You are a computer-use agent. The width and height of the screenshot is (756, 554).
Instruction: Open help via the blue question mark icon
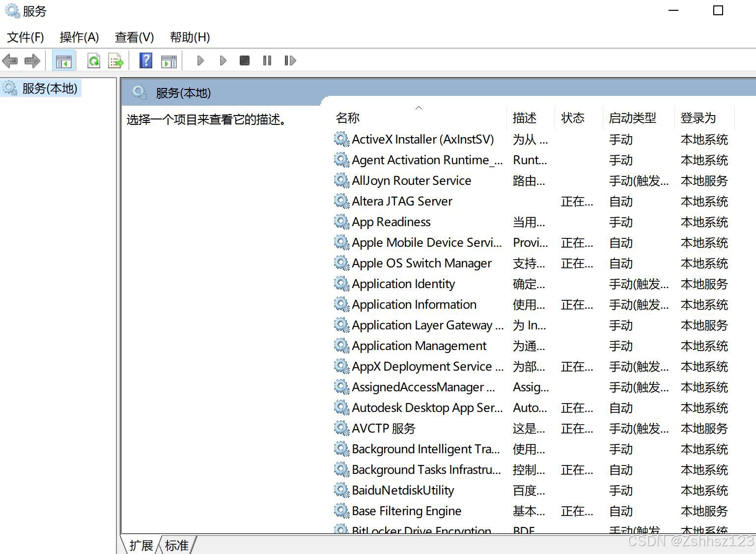(x=146, y=60)
